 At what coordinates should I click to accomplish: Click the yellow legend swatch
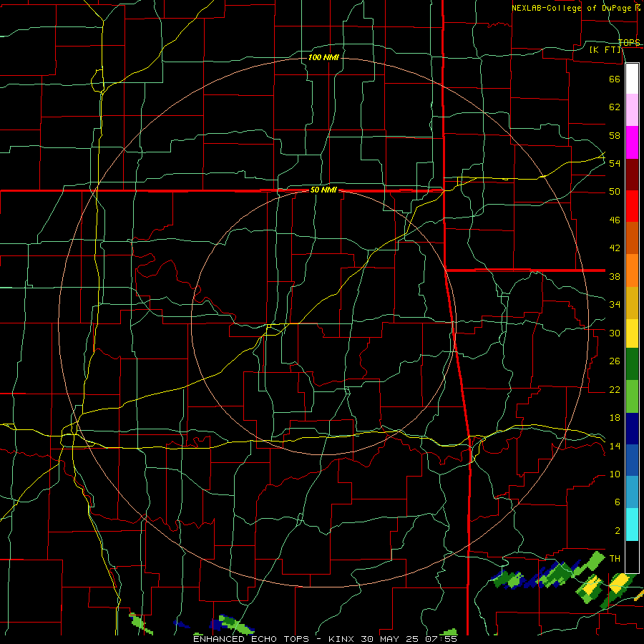point(632,333)
